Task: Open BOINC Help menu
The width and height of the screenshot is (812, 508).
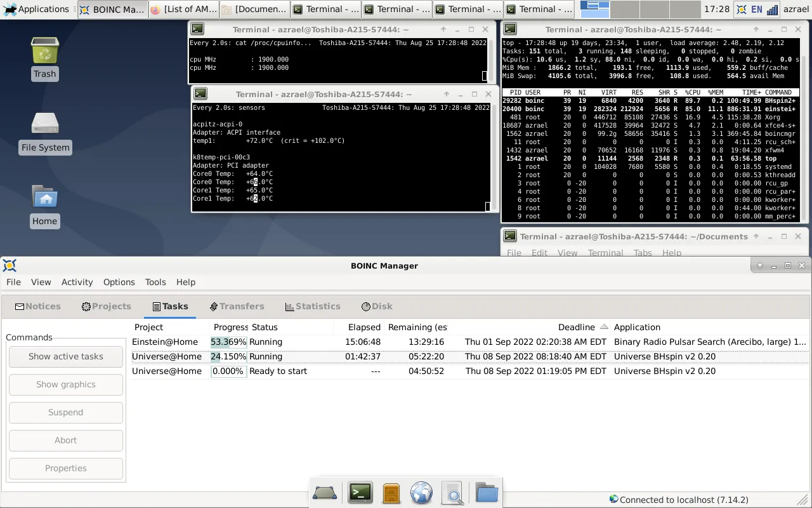Action: tap(186, 282)
